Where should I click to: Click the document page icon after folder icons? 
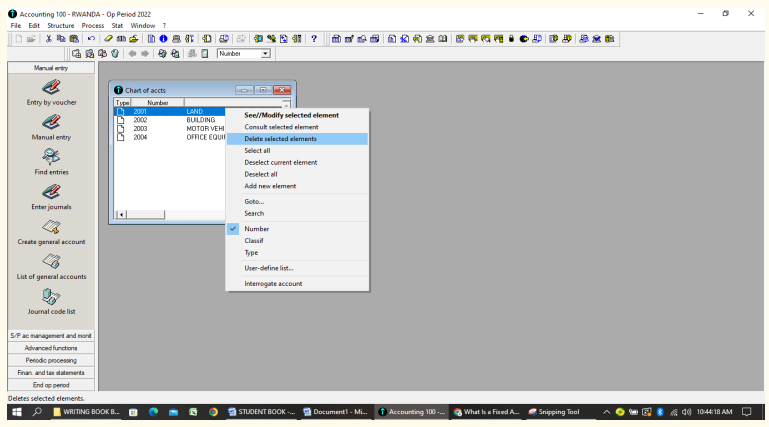click(151, 39)
